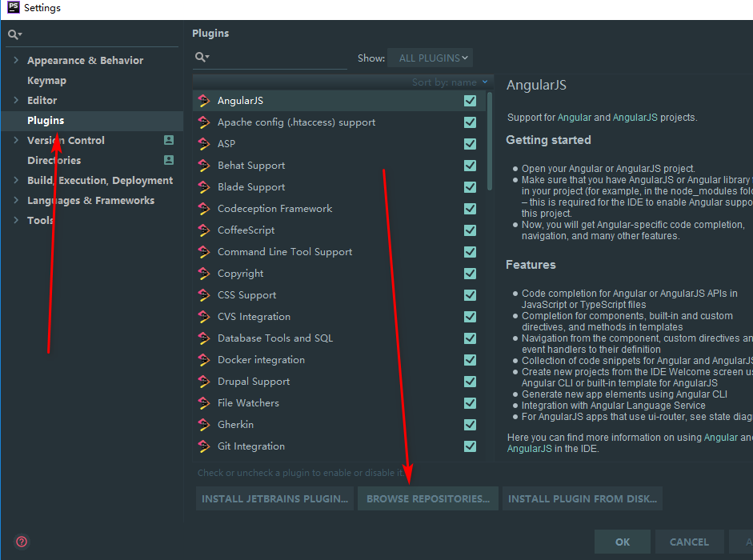
Task: Toggle the Git Integration checkbox
Action: pyautogui.click(x=471, y=446)
